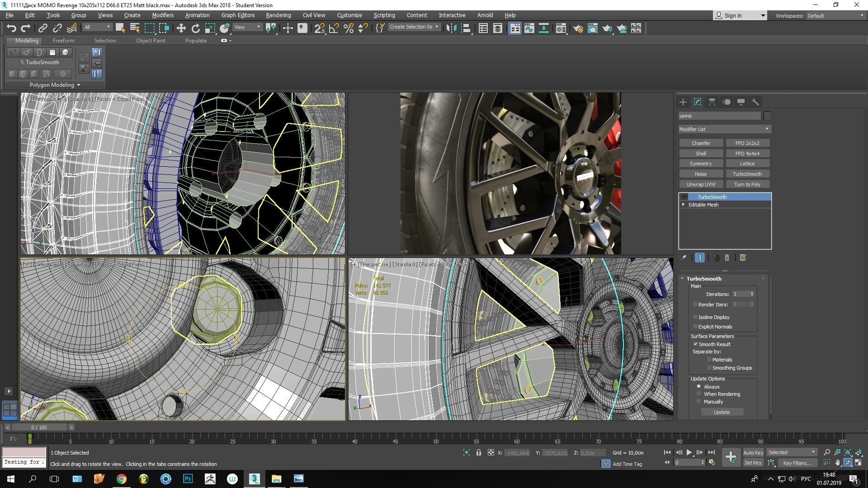
Task: Open the Hierarchy panel tab icon
Action: 712,102
